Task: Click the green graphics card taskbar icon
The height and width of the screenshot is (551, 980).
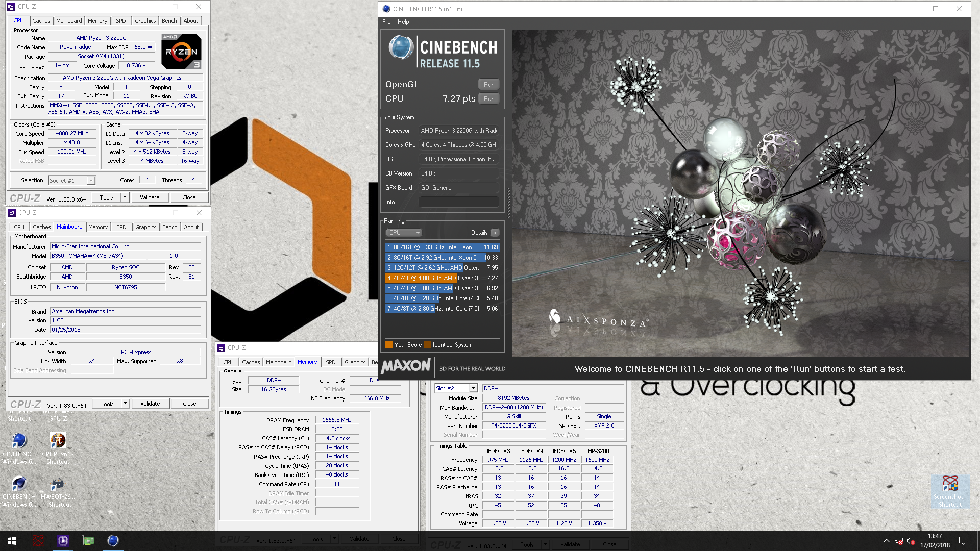Action: [88, 541]
